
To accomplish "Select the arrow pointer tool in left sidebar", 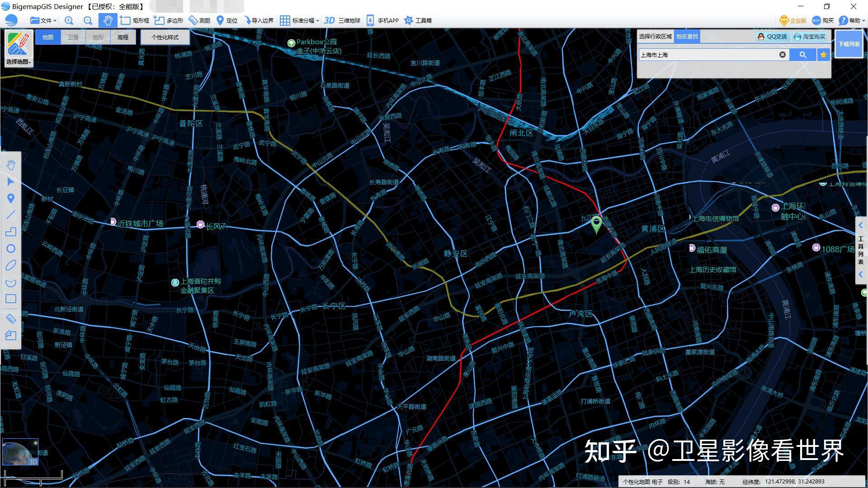I will (11, 182).
